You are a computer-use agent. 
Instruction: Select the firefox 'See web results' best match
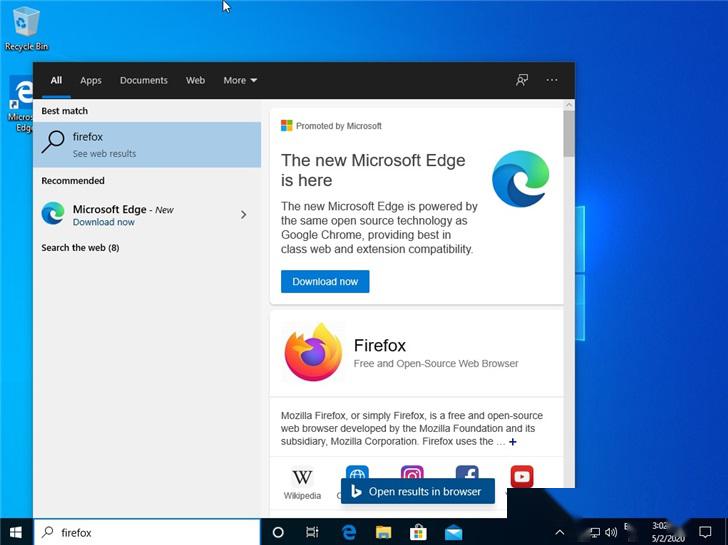pyautogui.click(x=147, y=144)
